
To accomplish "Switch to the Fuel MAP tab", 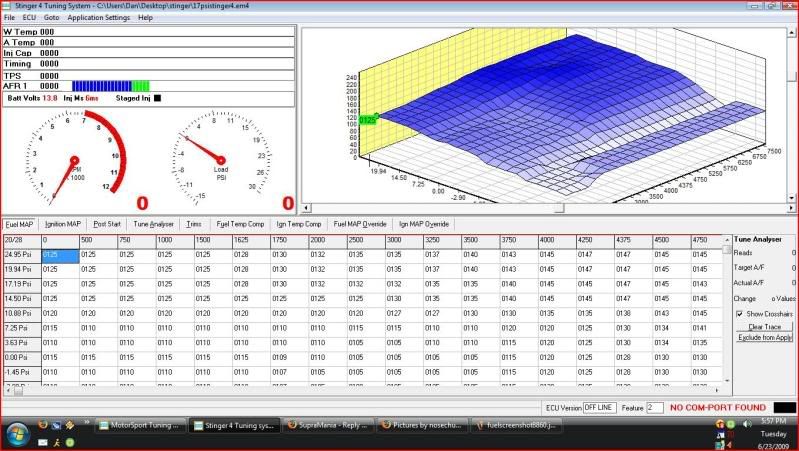I will pos(19,224).
